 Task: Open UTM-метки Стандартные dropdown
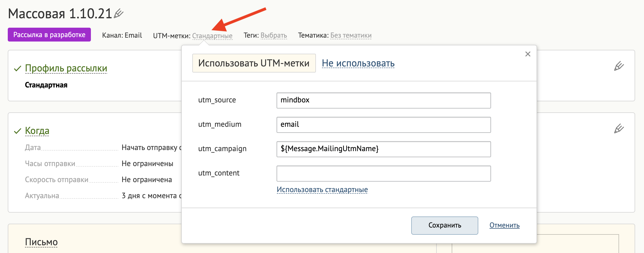pos(212,36)
